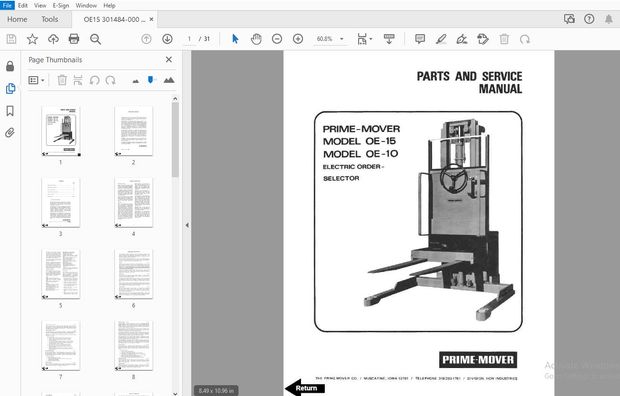Switch to the Tools tab
The image size is (620, 396).
click(x=49, y=19)
